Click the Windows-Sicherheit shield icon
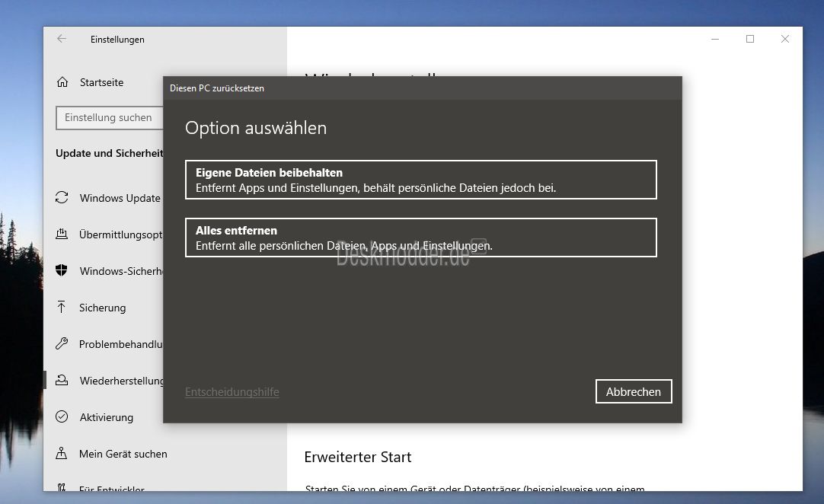The width and height of the screenshot is (824, 504). [62, 271]
